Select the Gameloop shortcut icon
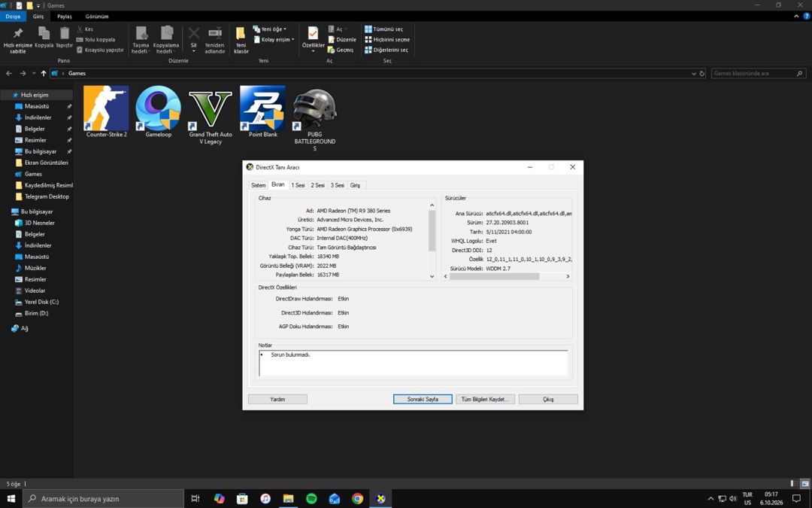812x508 pixels. click(x=158, y=108)
